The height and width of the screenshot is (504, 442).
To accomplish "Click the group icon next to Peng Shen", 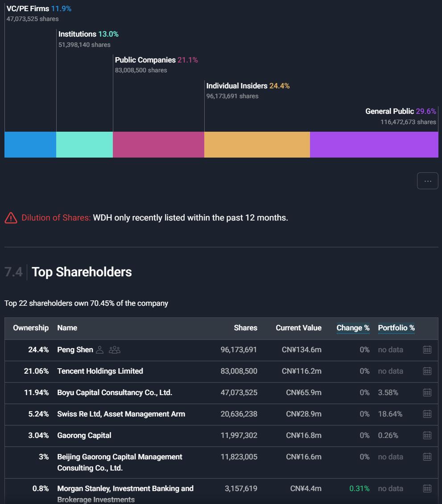I will pos(115,350).
